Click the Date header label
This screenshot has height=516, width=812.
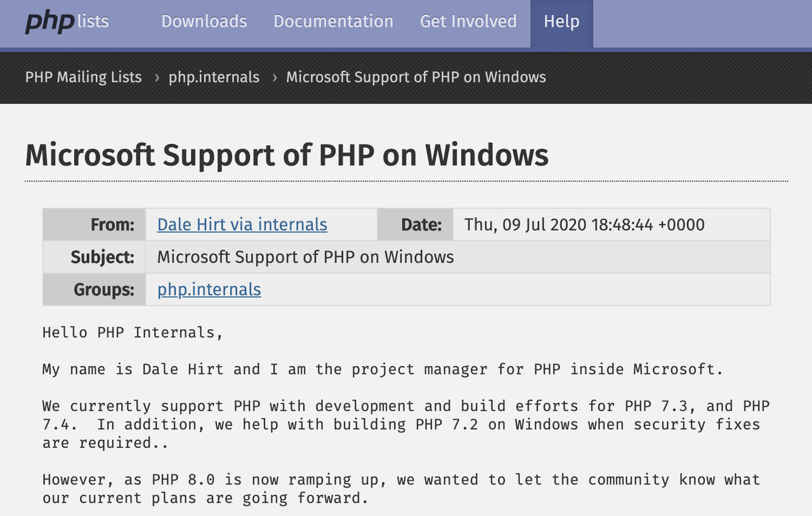(x=421, y=224)
